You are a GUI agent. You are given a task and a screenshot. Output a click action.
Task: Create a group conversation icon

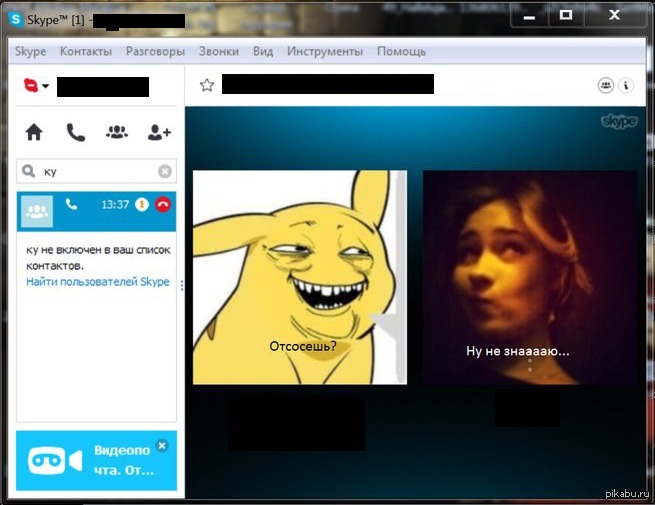pyautogui.click(x=117, y=132)
